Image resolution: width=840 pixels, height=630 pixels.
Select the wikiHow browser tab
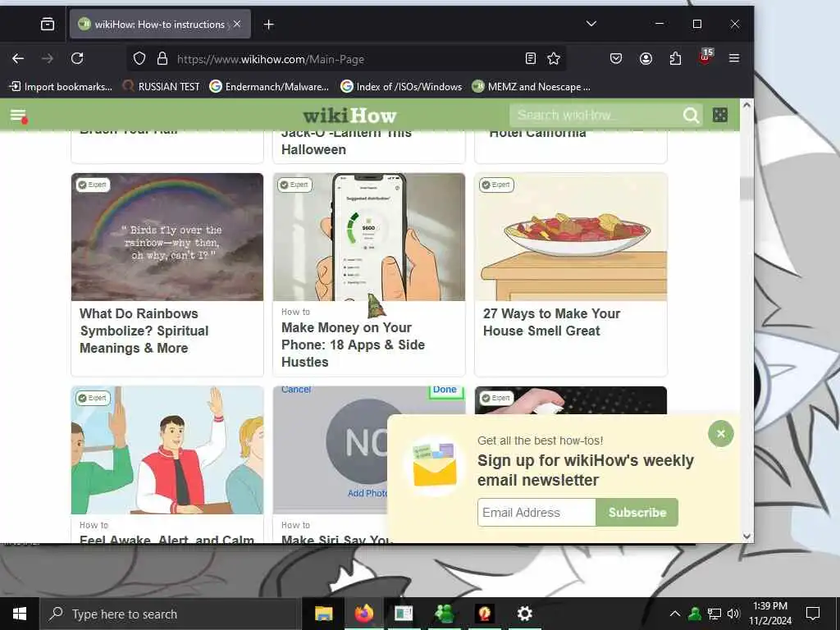pos(160,24)
